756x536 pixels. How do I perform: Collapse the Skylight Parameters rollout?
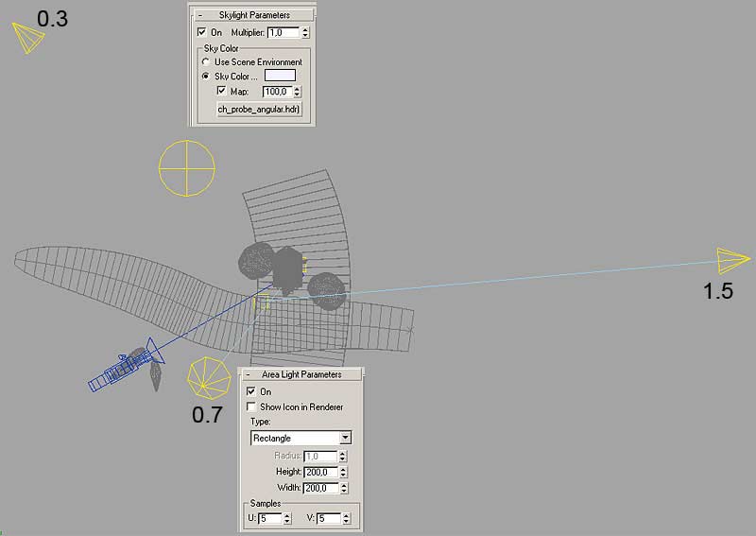point(199,15)
